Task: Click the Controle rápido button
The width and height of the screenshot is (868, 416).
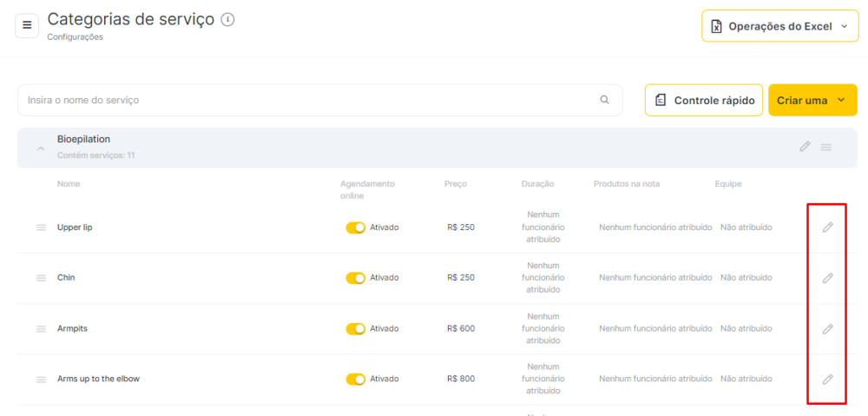Action: (704, 100)
